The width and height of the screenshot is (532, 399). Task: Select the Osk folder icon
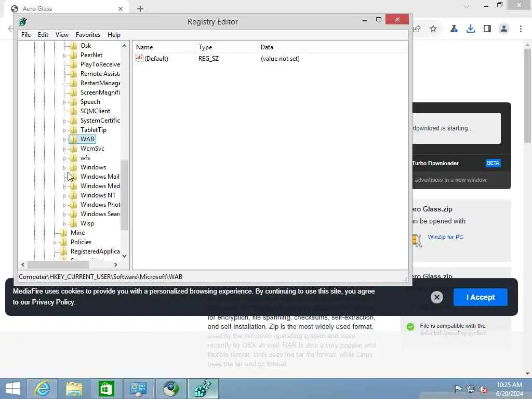tap(74, 46)
